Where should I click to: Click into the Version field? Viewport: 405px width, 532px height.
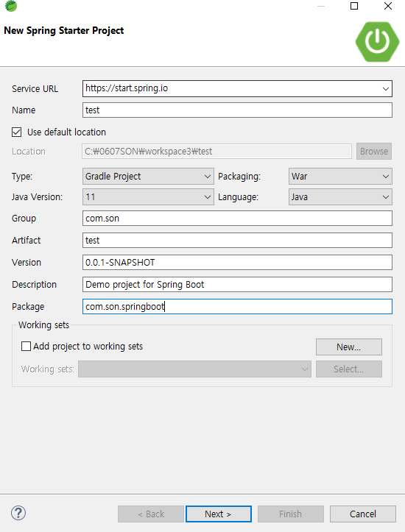click(x=237, y=262)
